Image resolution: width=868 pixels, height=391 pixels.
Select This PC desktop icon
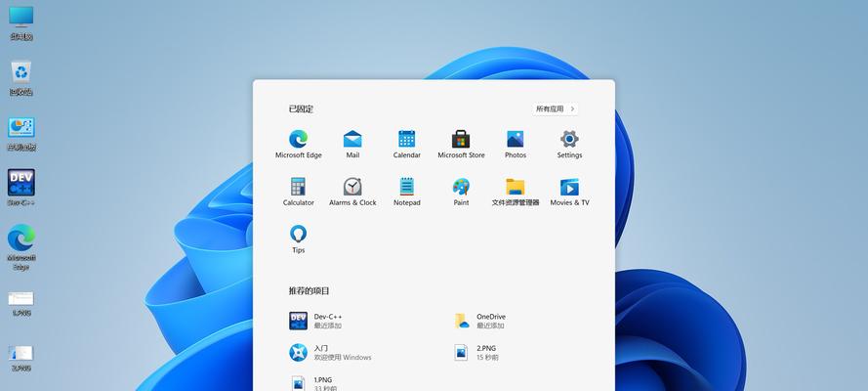pyautogui.click(x=21, y=23)
